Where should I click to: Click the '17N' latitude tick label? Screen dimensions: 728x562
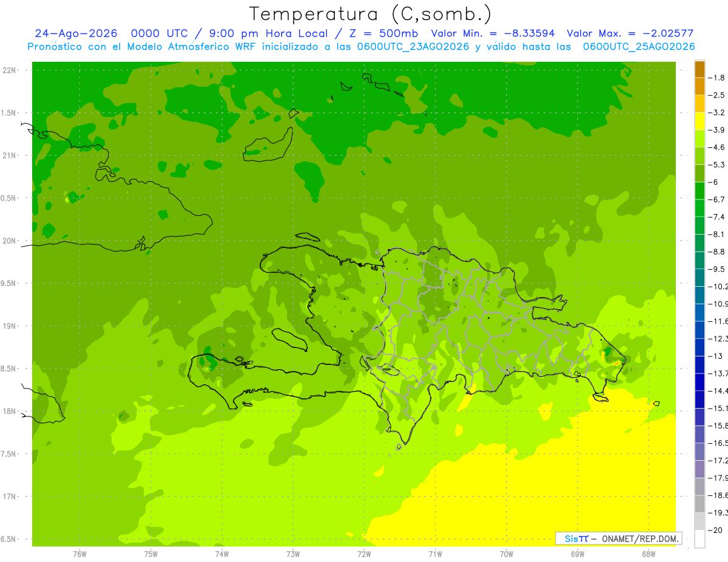(9, 497)
